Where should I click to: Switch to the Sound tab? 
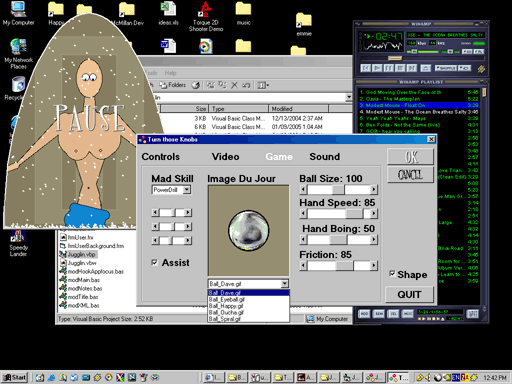(x=325, y=157)
